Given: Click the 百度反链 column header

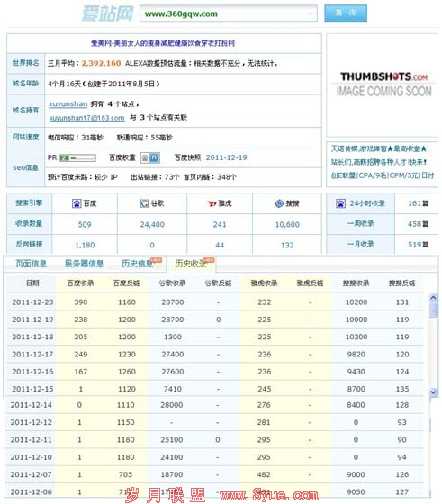Looking at the screenshot, I should click(126, 283).
